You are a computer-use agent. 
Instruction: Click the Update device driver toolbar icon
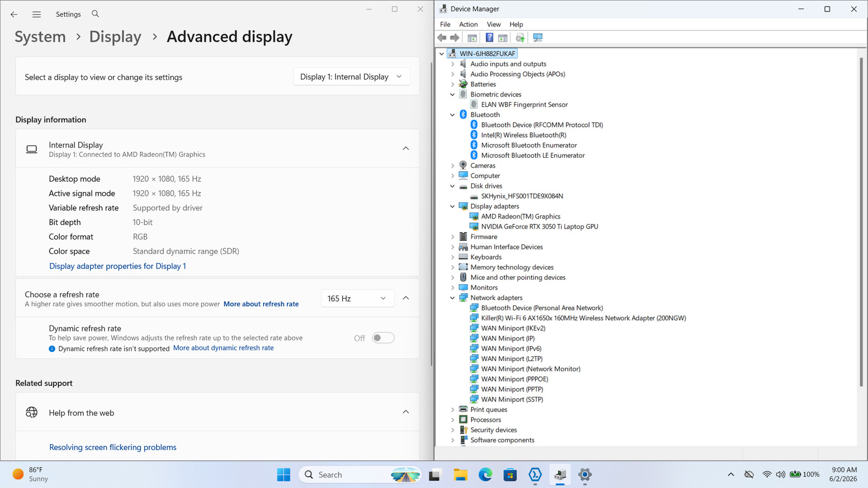(520, 37)
